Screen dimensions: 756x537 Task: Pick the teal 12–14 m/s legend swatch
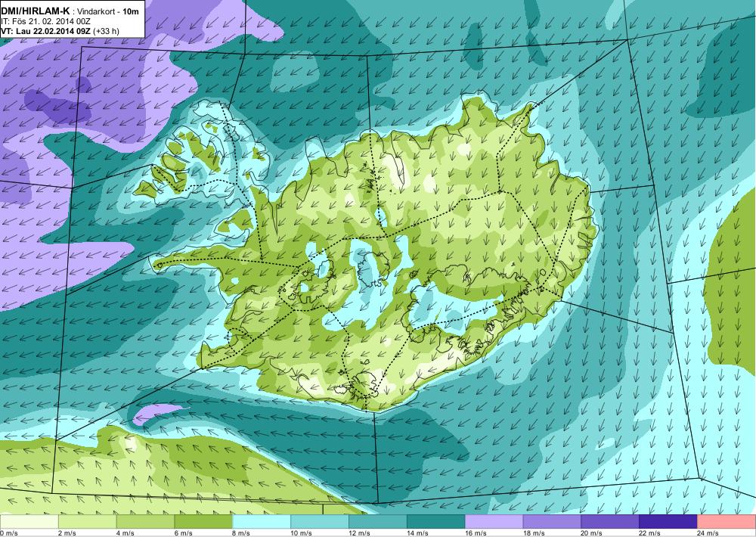click(x=377, y=522)
